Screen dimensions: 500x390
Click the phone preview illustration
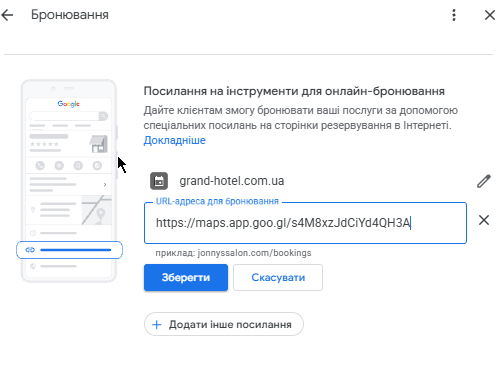(x=69, y=181)
